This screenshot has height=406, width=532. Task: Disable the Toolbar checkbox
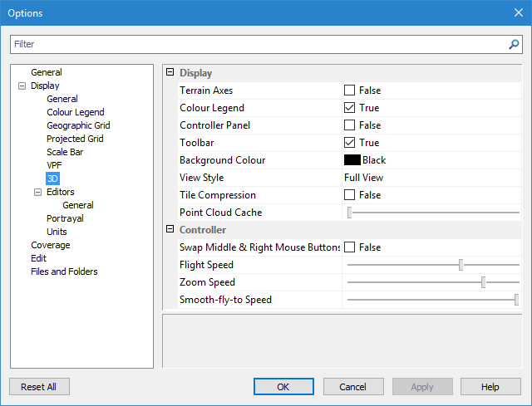pyautogui.click(x=350, y=143)
